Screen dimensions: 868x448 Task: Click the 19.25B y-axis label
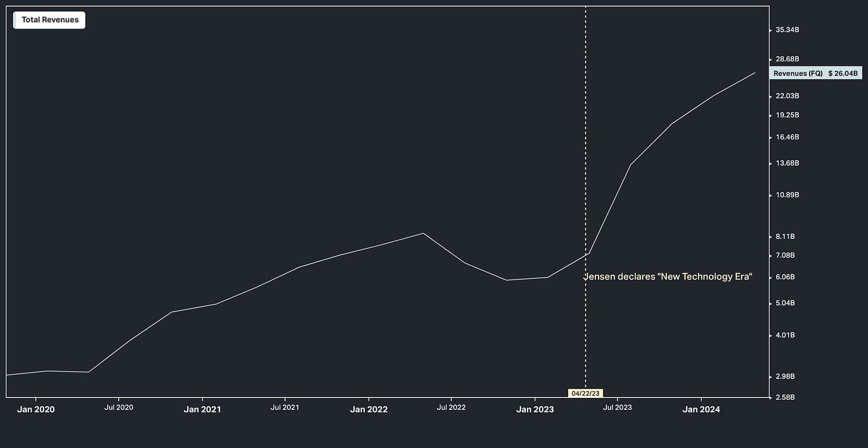788,115
